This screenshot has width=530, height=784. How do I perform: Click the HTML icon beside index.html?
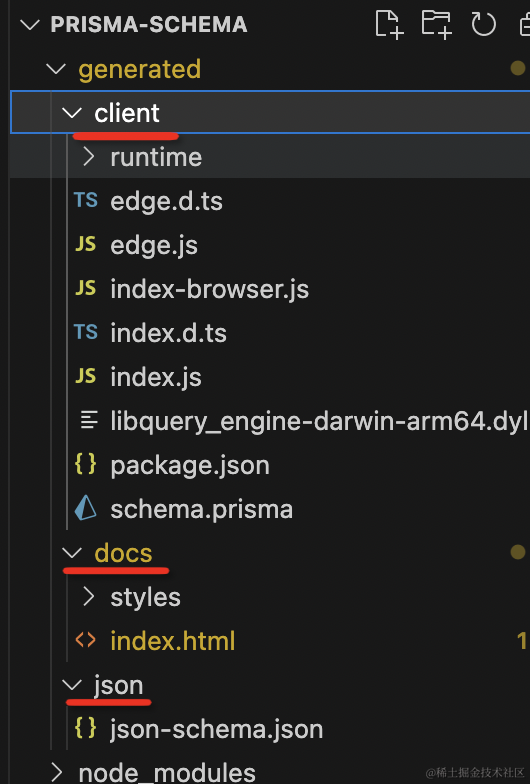coord(86,640)
